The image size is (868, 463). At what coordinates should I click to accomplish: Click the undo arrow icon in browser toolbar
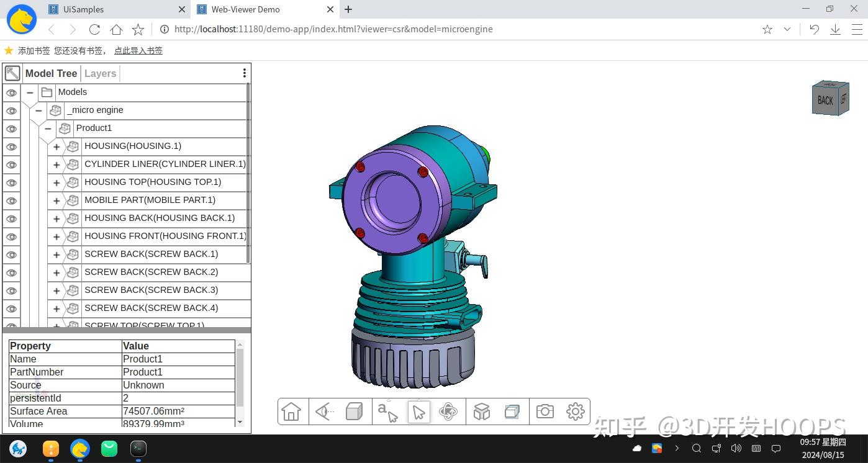click(x=814, y=29)
